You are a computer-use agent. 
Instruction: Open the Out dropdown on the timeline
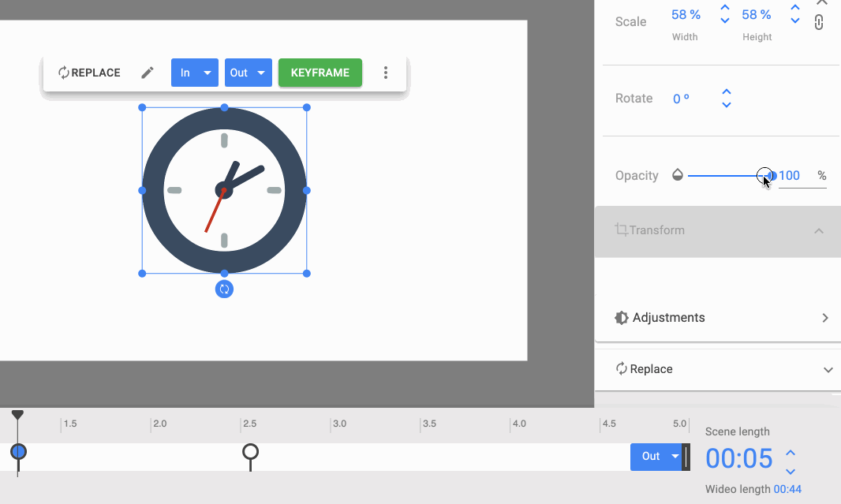tap(656, 457)
